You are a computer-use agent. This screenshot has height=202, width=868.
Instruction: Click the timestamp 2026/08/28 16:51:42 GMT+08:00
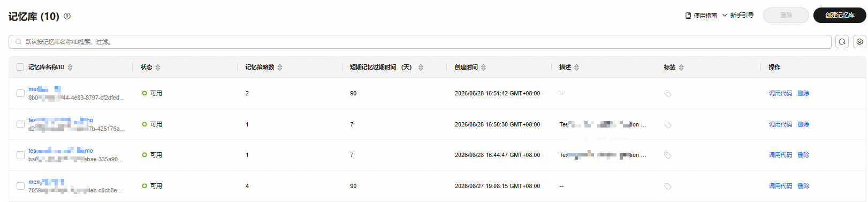[x=497, y=93]
